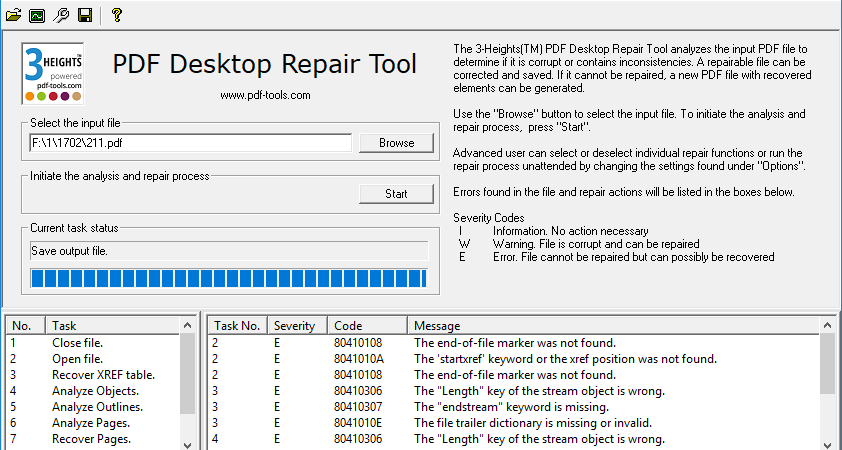Sort by the Severity column header

(x=297, y=326)
